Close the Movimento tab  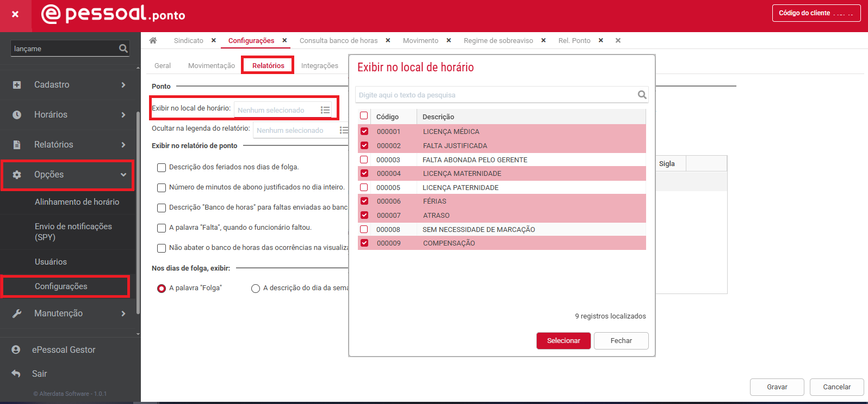click(449, 40)
